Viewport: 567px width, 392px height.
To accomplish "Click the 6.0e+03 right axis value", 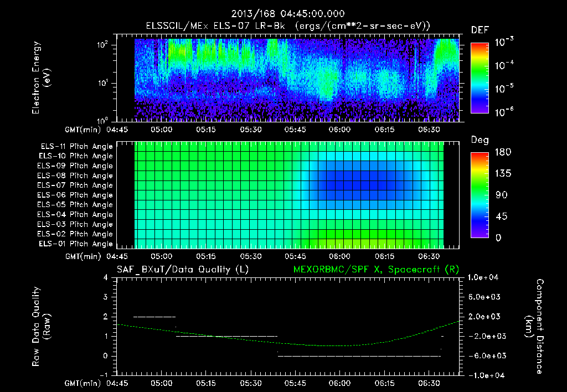I will pyautogui.click(x=484, y=297).
